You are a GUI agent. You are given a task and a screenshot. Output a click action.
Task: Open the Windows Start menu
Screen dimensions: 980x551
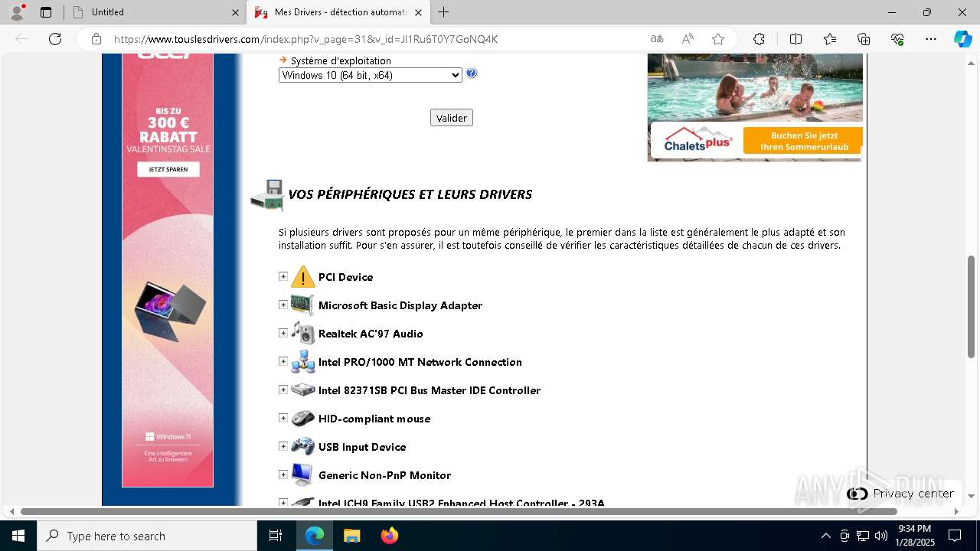[18, 536]
